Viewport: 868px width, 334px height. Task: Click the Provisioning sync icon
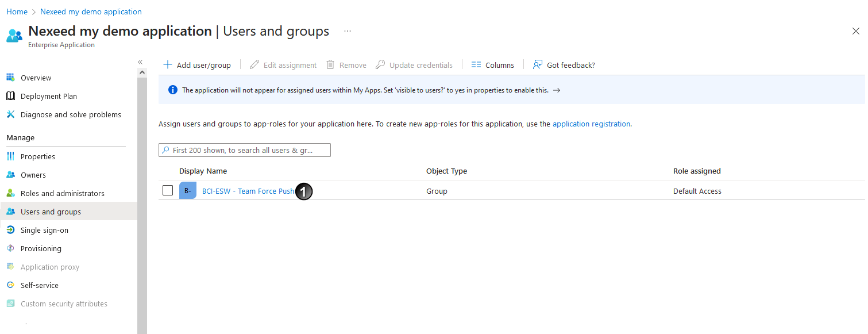click(10, 248)
